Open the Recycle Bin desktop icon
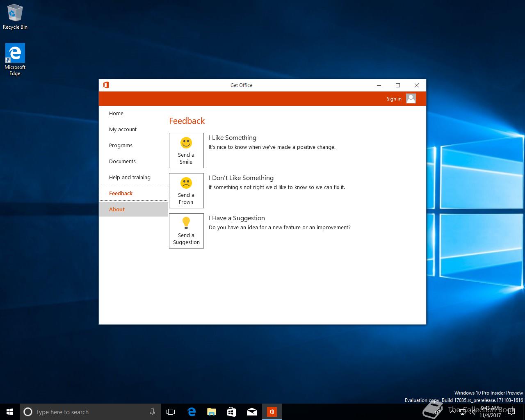The height and width of the screenshot is (420, 525). [x=15, y=17]
